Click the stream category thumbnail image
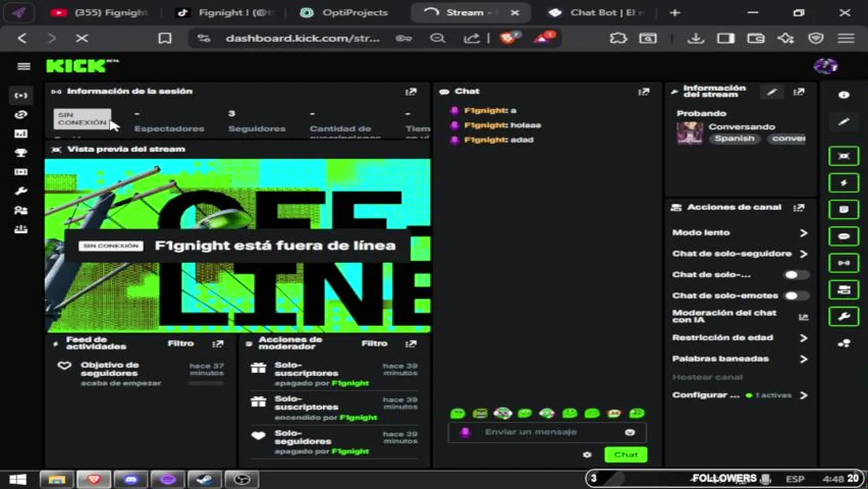This screenshot has width=868, height=489. click(689, 132)
